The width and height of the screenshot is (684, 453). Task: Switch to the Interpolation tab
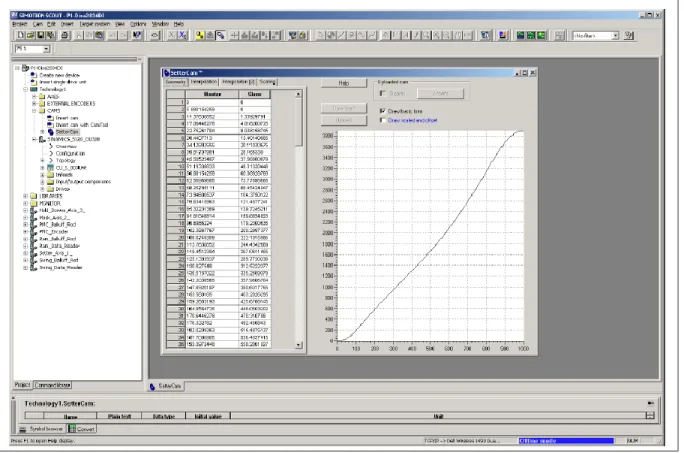coord(204,82)
